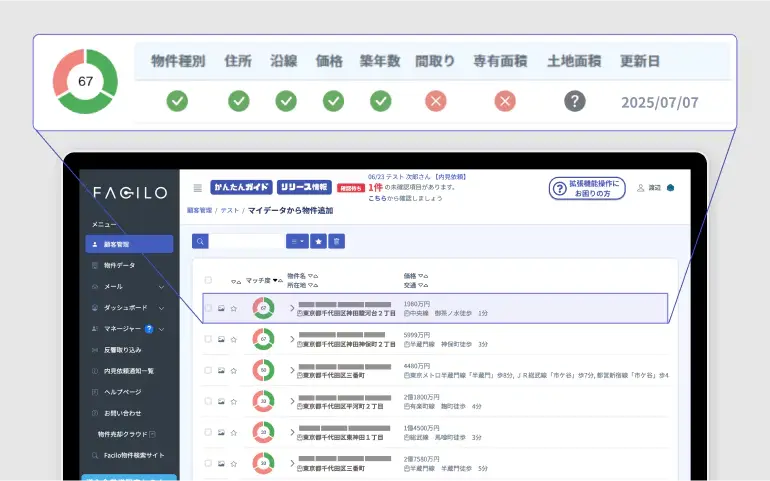This screenshot has height=481, width=770.
Task: Star the first property row
Action: pos(233,309)
